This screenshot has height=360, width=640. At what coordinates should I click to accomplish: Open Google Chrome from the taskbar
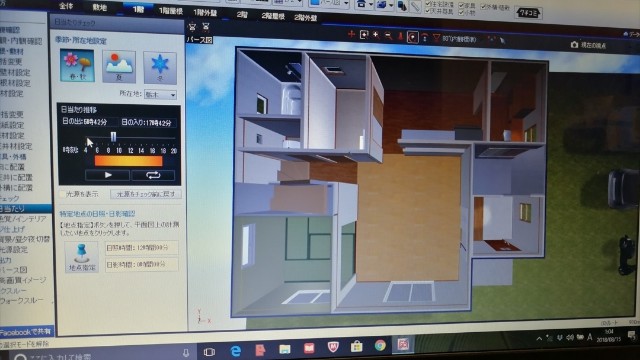point(380,345)
